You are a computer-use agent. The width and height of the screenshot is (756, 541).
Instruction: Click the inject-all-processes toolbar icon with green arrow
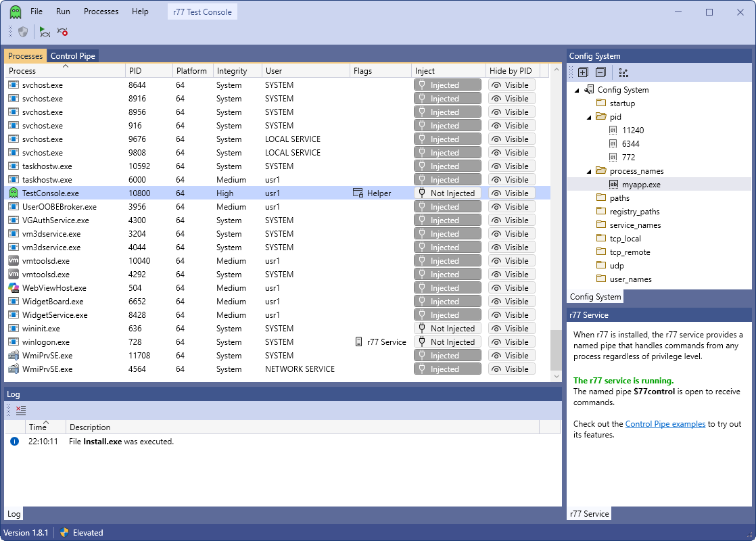[x=45, y=32]
